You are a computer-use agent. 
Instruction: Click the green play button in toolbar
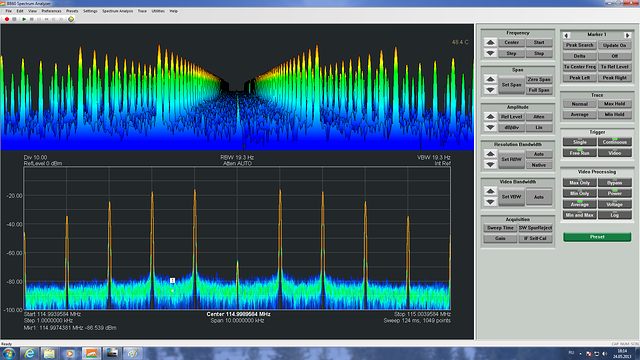pos(24,19)
